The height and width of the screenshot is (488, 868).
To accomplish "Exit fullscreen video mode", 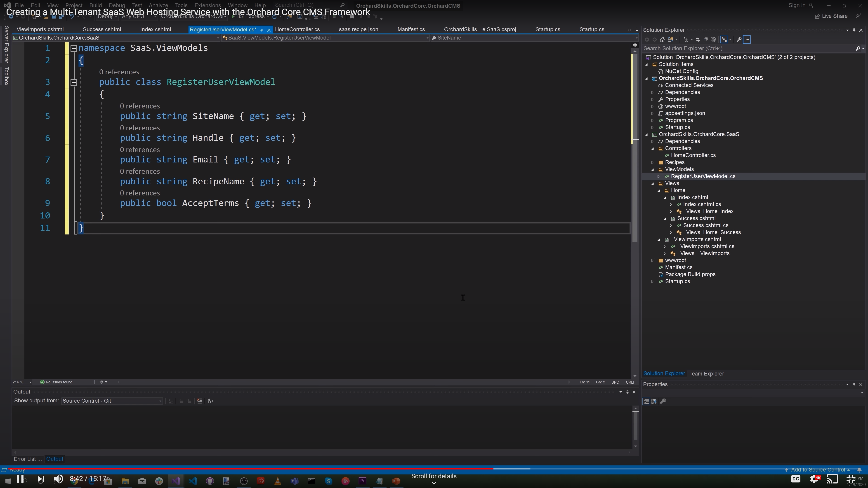I will (x=850, y=479).
